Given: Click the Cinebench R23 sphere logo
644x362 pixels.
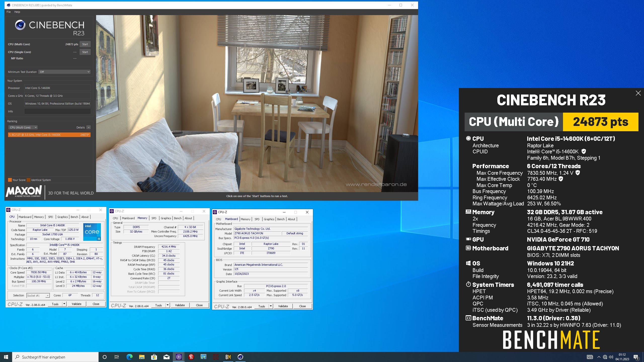Looking at the screenshot, I should click(20, 25).
